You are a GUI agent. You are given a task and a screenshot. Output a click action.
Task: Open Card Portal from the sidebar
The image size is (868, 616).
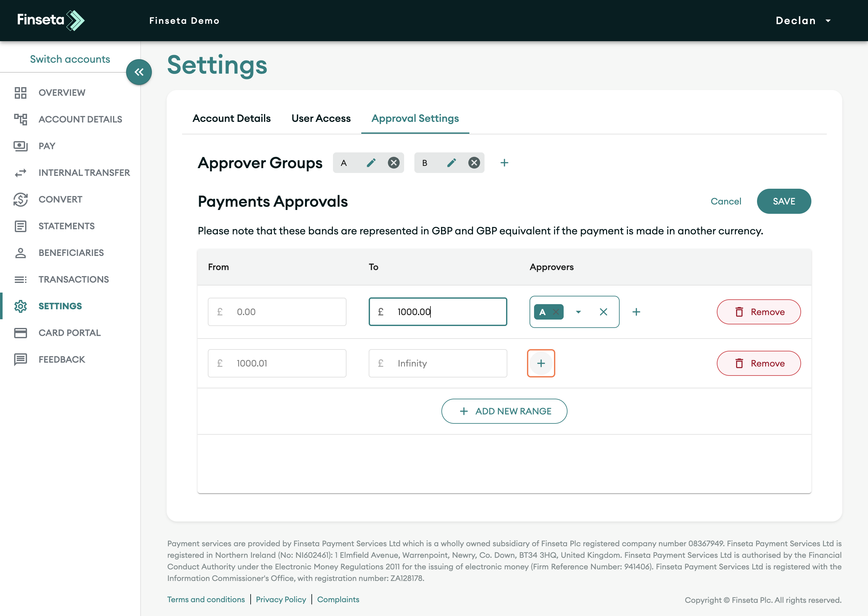(69, 333)
